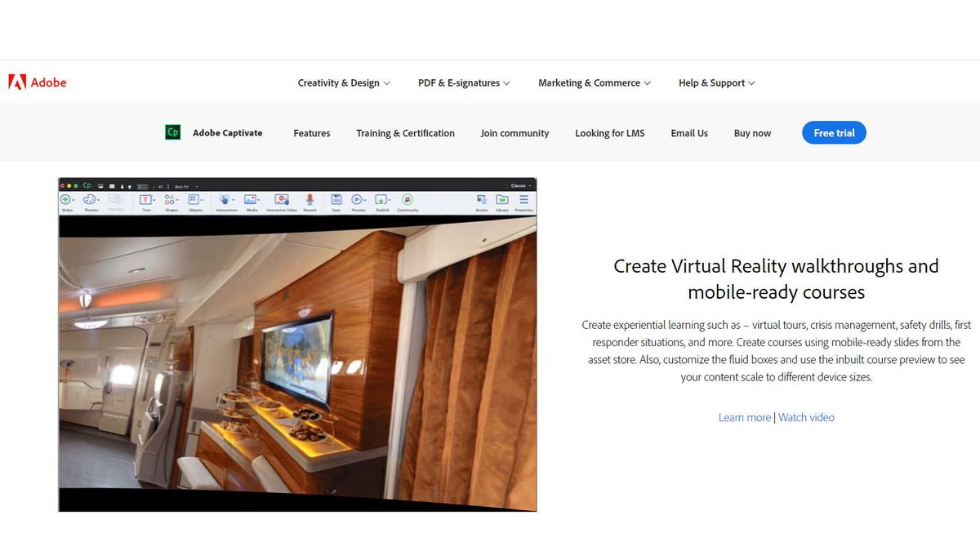980x551 pixels.
Task: Open the Classic workspace dropdown
Action: [x=518, y=184]
